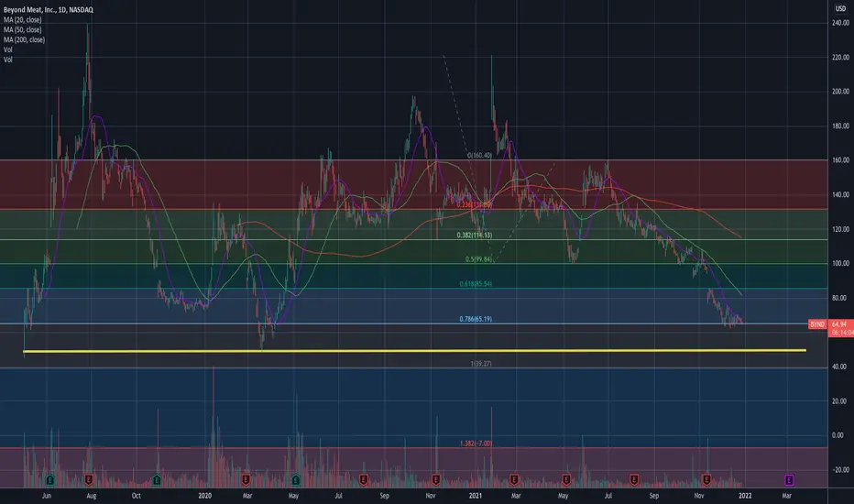Select the MA (200, close) indicator legend
The image size is (854, 504).
point(24,39)
